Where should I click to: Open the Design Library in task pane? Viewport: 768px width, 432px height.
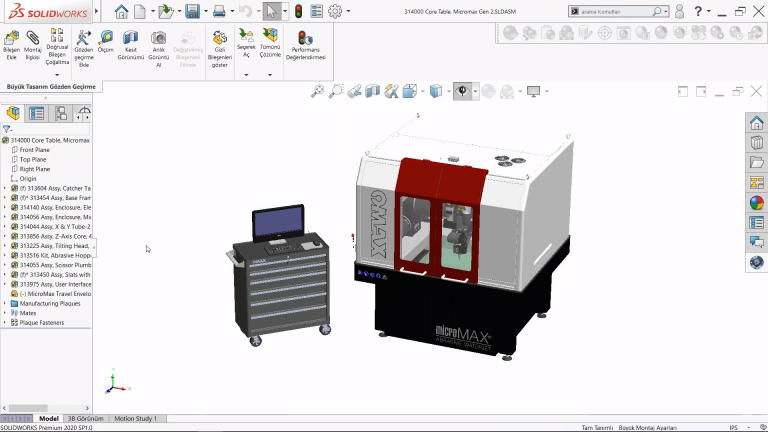tap(756, 142)
